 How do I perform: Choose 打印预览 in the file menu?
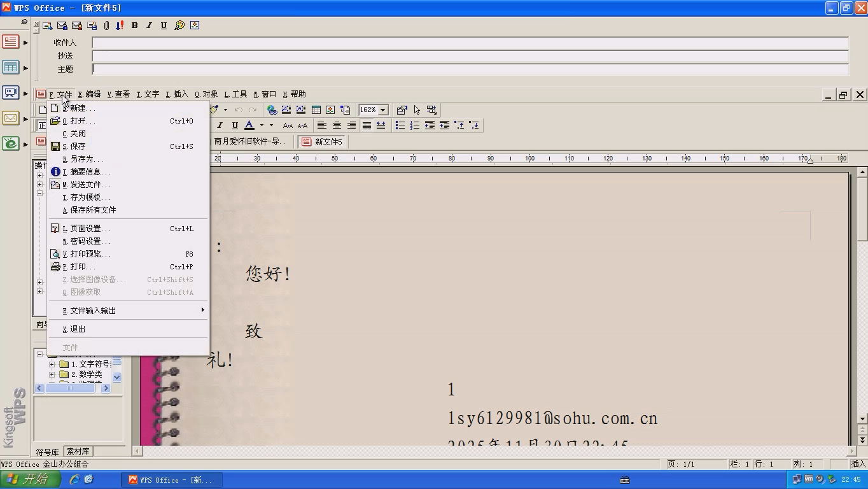(129, 254)
